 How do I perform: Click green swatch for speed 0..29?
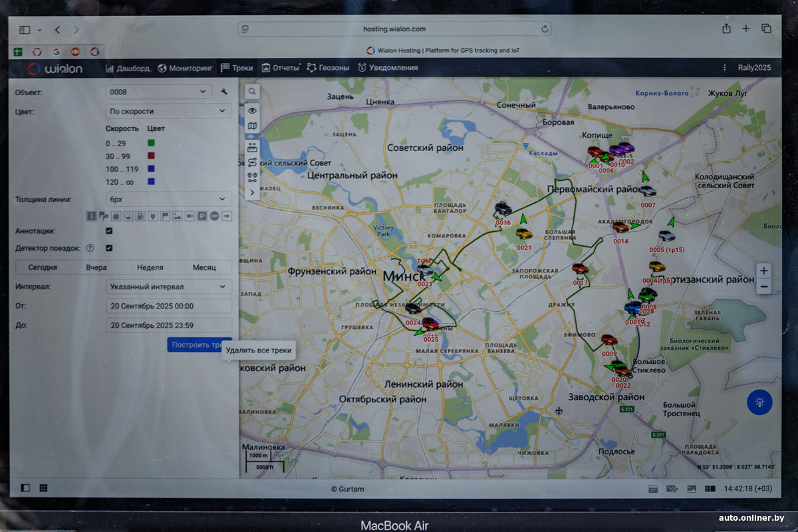pyautogui.click(x=152, y=142)
